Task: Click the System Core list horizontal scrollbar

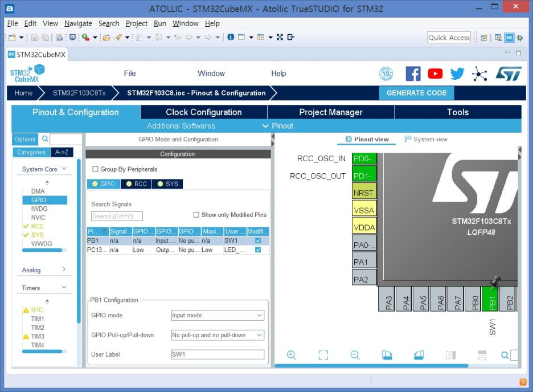Action: pyautogui.click(x=42, y=250)
